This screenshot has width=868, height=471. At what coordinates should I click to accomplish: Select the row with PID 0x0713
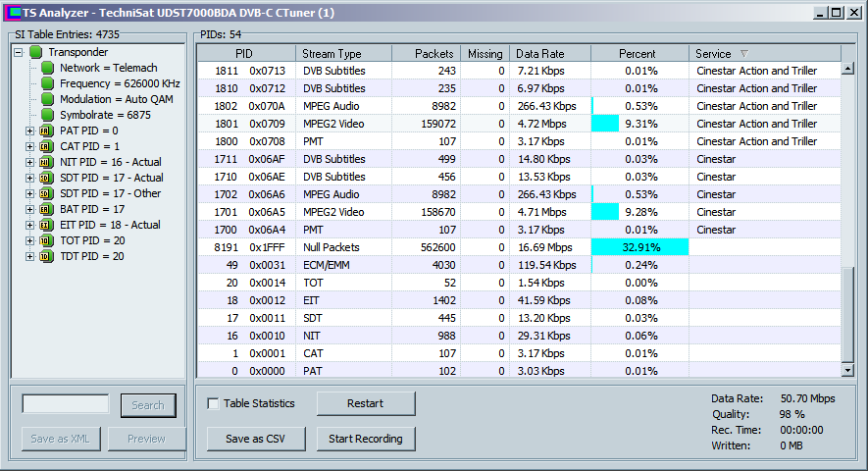coord(519,71)
